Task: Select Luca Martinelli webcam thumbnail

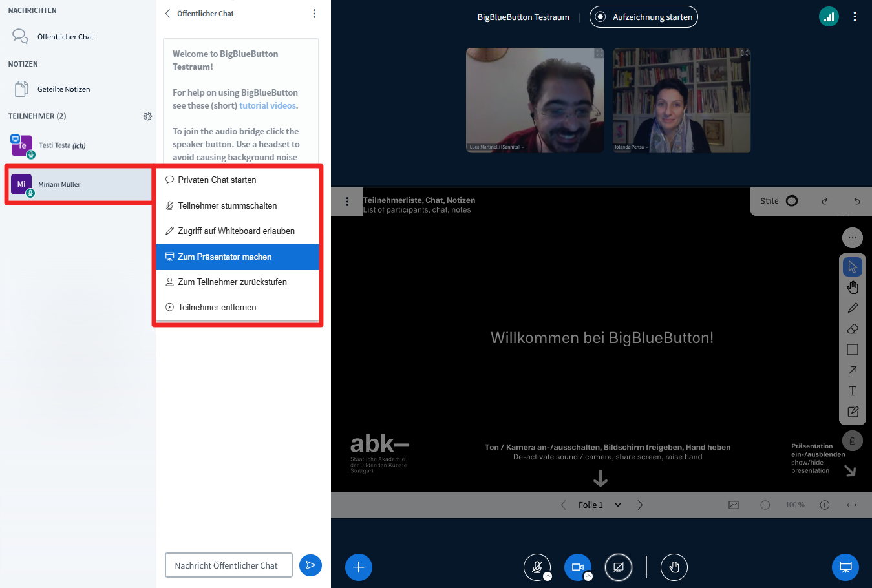Action: click(x=535, y=100)
